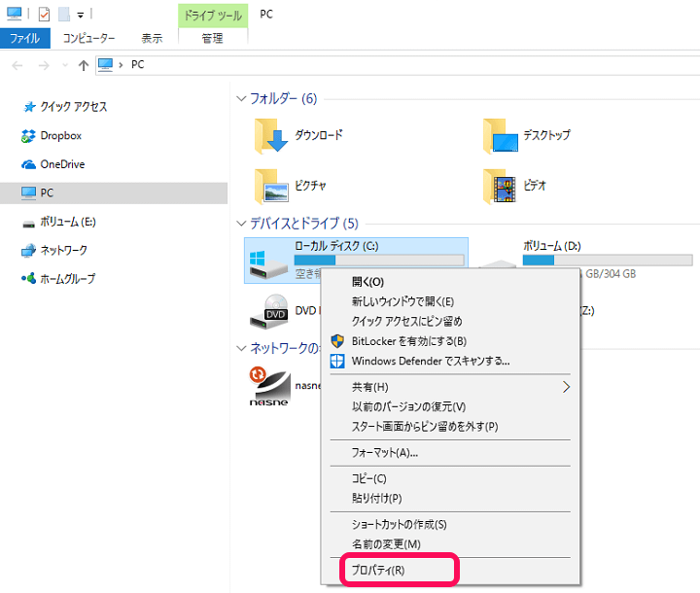This screenshot has height=593, width=700.
Task: Select the ドライブ ツール contextual tab header
Action: (x=213, y=16)
